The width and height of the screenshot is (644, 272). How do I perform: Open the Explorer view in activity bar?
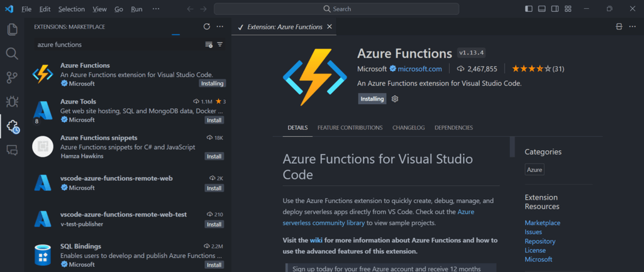(12, 30)
